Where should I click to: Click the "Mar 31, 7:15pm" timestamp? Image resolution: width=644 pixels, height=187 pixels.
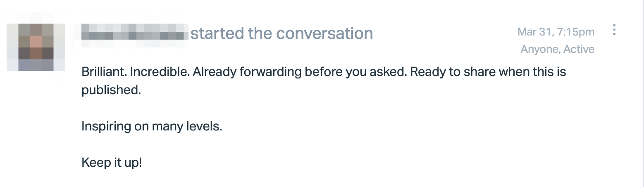point(556,32)
